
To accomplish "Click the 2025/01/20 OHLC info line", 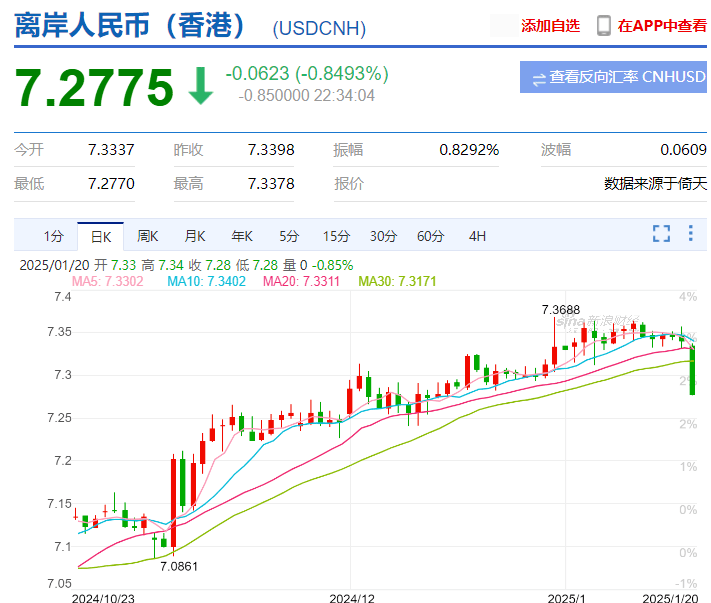I will pyautogui.click(x=186, y=265).
